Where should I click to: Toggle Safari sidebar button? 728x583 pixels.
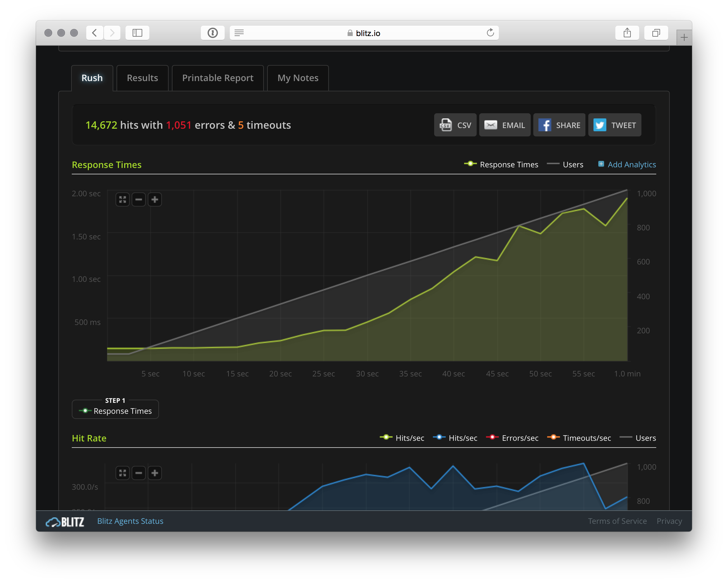pos(137,33)
